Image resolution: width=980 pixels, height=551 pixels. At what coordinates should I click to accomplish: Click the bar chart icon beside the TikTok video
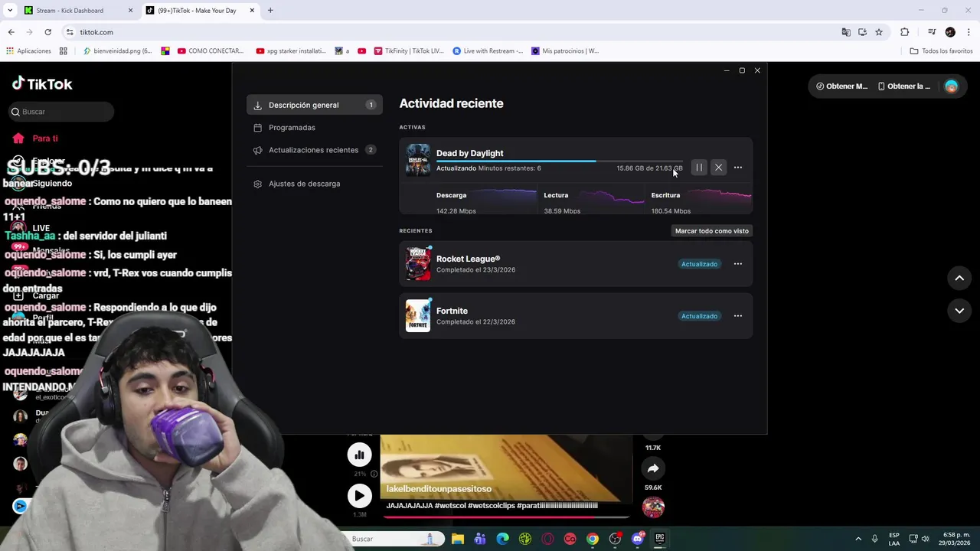(x=359, y=455)
